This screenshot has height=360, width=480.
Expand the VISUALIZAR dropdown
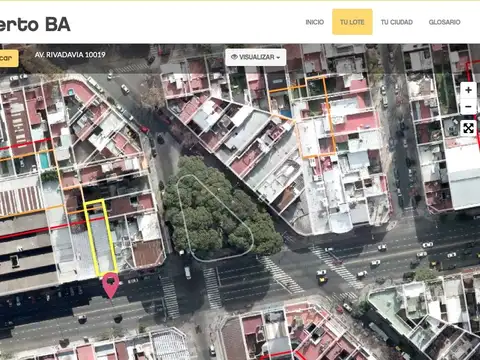click(256, 57)
